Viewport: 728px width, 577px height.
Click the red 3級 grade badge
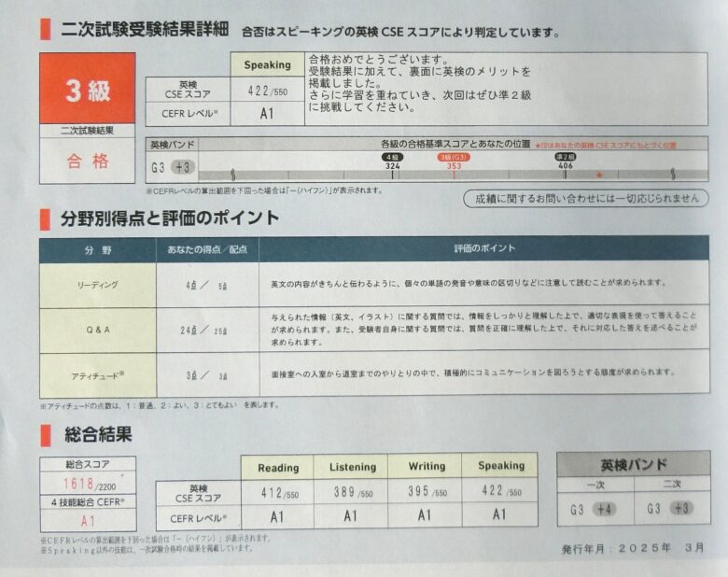click(x=87, y=91)
